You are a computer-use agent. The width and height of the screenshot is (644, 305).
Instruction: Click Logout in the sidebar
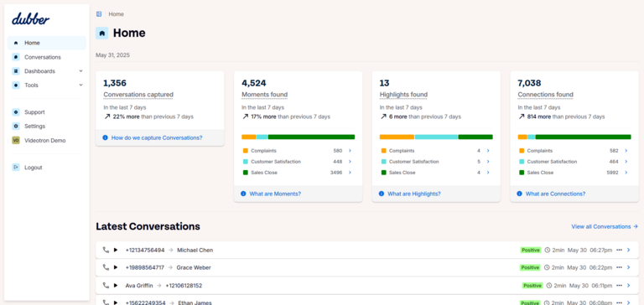47,168
